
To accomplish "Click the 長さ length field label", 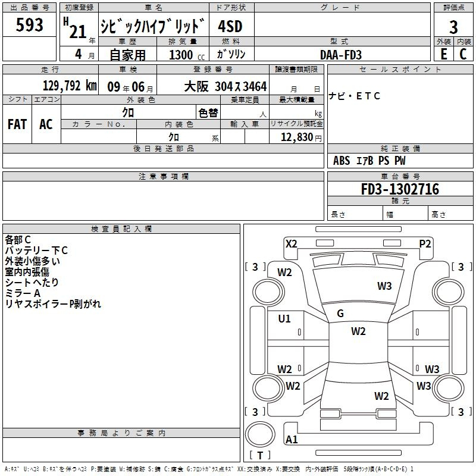I will click(x=338, y=214).
